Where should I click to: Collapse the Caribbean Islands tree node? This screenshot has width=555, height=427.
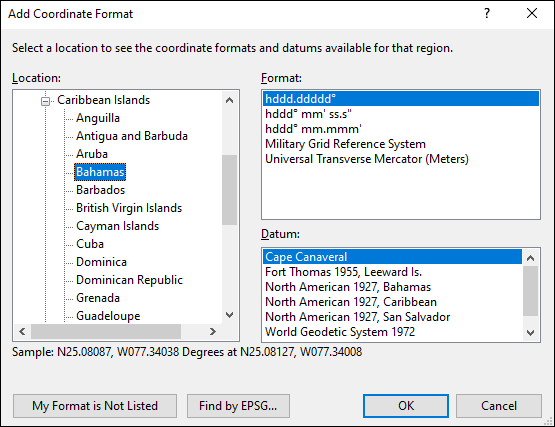(45, 101)
